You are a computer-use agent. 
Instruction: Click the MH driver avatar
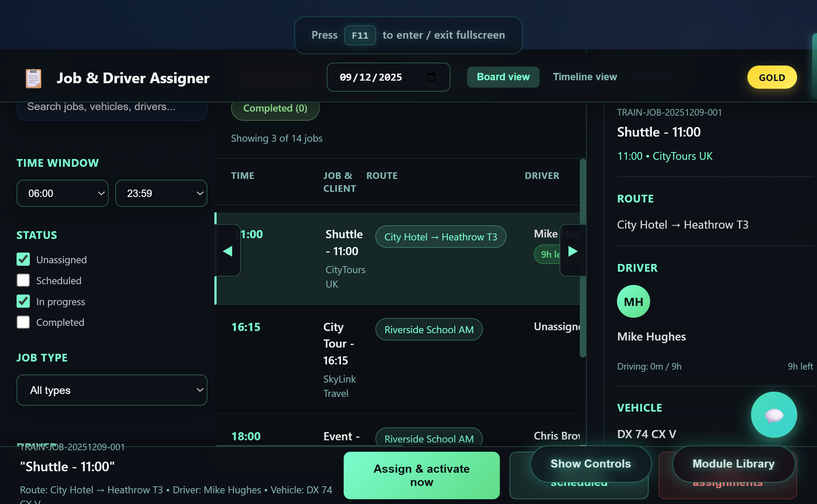pos(634,301)
